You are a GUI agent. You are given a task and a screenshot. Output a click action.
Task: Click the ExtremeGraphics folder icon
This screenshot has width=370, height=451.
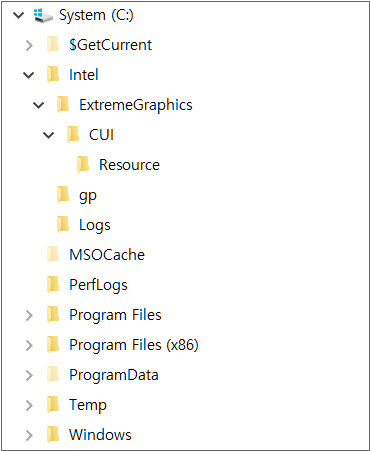63,104
